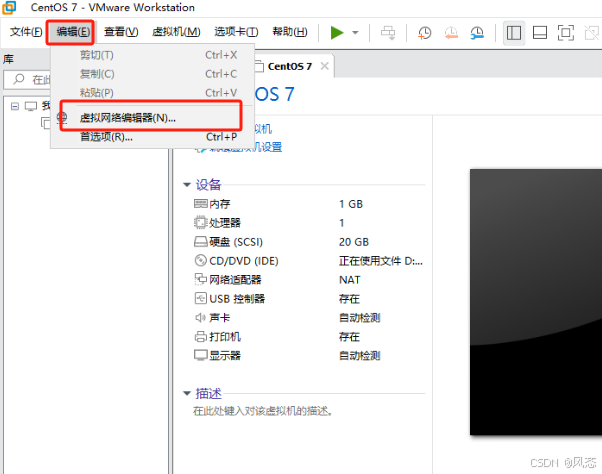This screenshot has width=602, height=474.
Task: Click the 网络适配器 device row
Action: pyautogui.click(x=308, y=279)
